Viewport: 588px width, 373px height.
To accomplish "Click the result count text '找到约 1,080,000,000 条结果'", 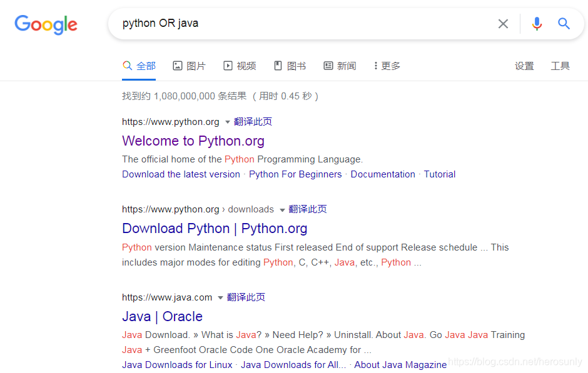I will click(184, 96).
